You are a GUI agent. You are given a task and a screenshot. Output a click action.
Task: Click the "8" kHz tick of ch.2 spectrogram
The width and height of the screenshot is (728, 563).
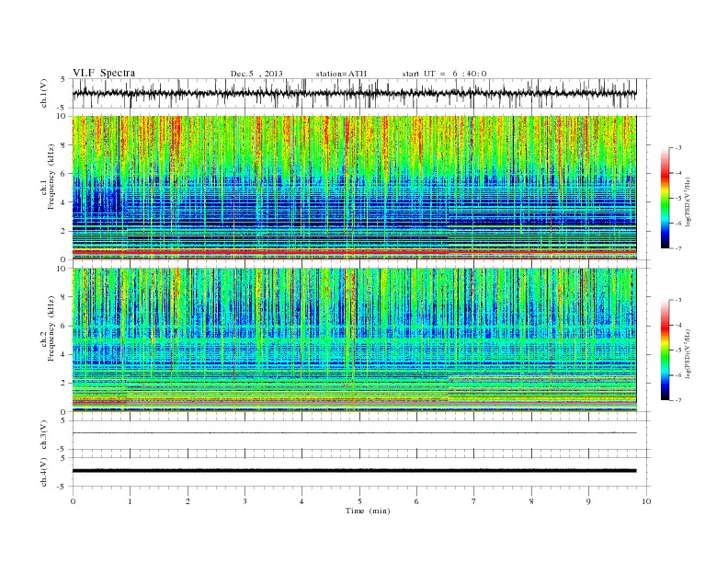(x=63, y=297)
